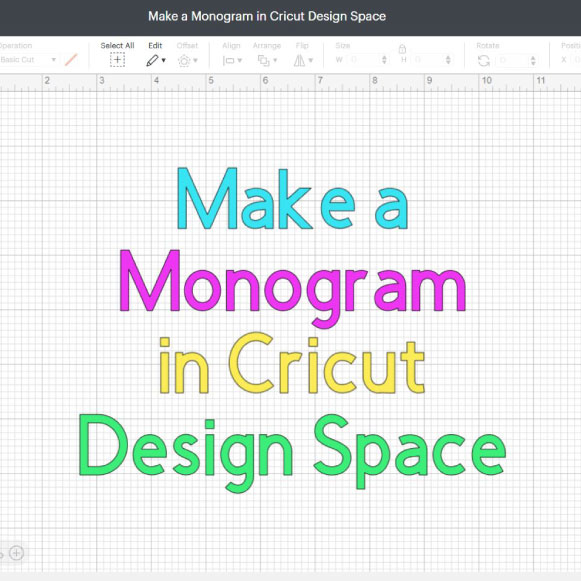Click the page title "Make a Monogram in Cricut Design Space"
Image resolution: width=581 pixels, height=581 pixels.
tap(267, 16)
